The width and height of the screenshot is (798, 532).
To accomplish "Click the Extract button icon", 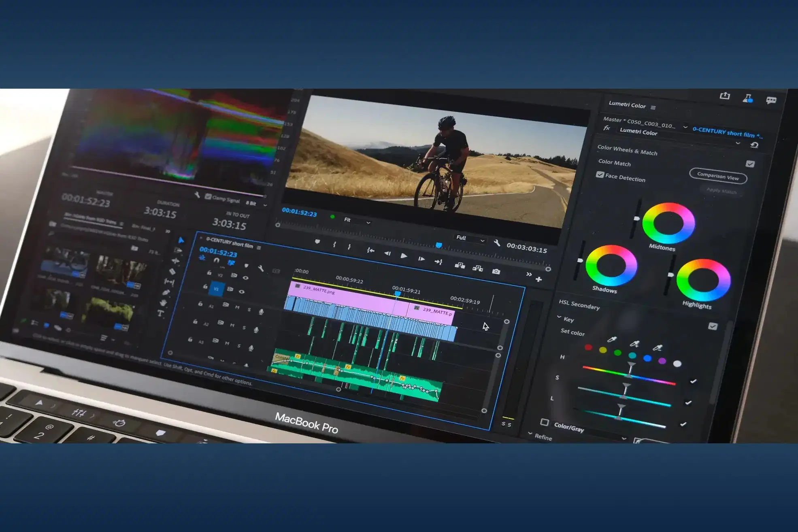I will (x=478, y=268).
